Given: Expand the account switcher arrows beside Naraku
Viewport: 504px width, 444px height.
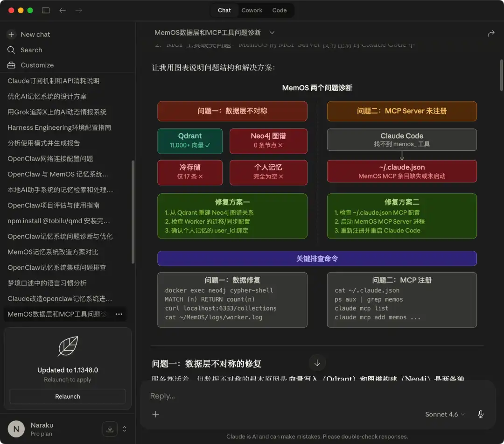Looking at the screenshot, I should click(125, 429).
